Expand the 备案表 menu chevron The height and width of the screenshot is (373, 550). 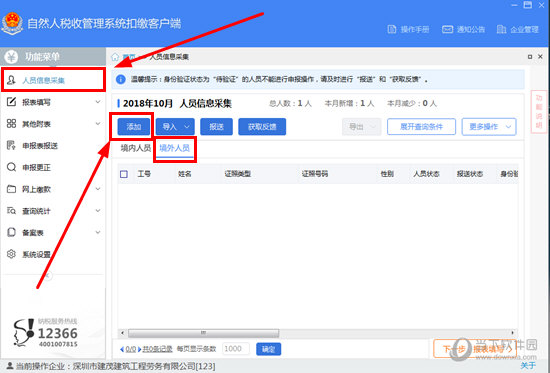[x=98, y=232]
